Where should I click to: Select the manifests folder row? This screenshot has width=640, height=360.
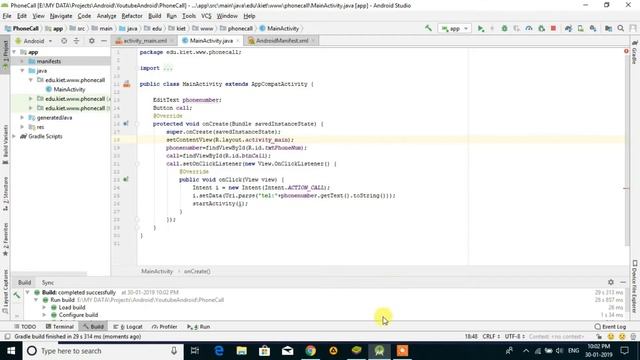[60, 61]
